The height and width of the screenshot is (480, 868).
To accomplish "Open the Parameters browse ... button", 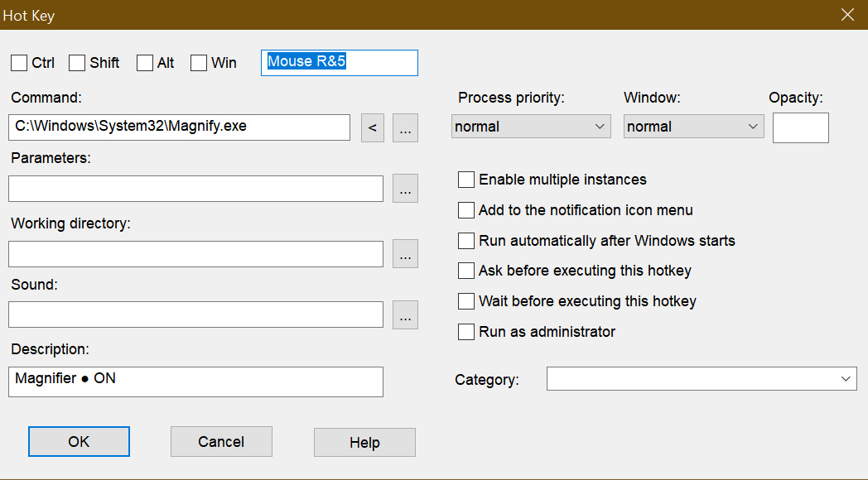I will point(405,189).
